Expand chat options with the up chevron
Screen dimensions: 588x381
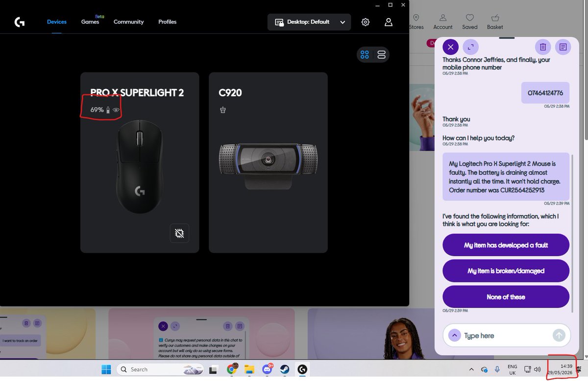pyautogui.click(x=454, y=335)
